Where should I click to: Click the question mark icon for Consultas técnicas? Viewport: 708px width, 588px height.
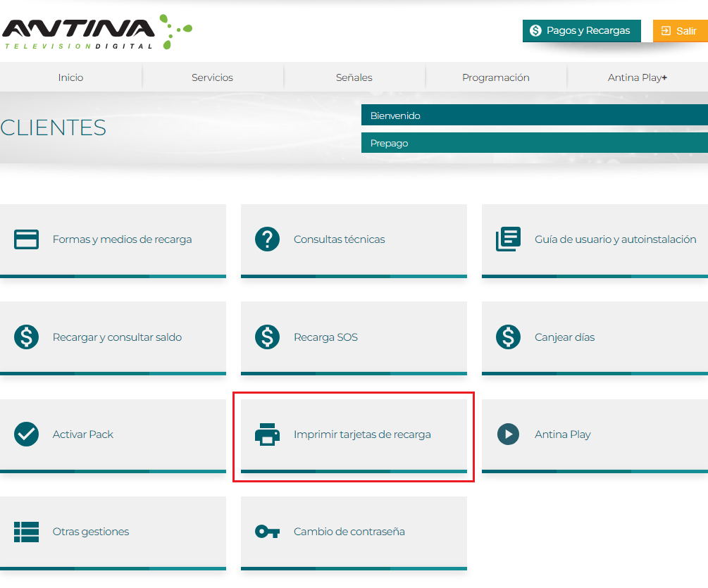point(267,239)
